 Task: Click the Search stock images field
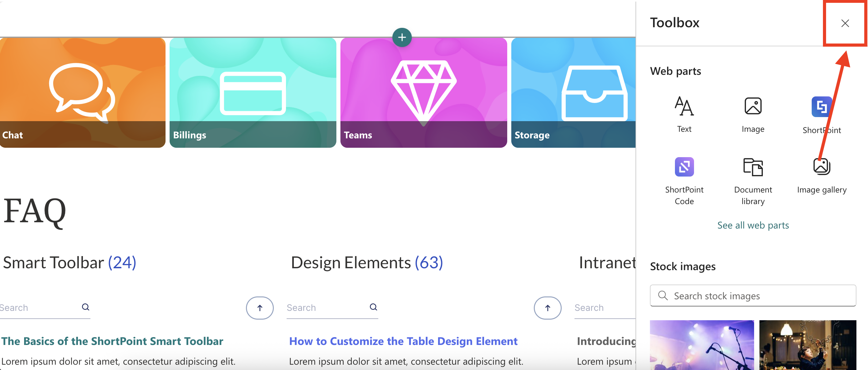753,295
